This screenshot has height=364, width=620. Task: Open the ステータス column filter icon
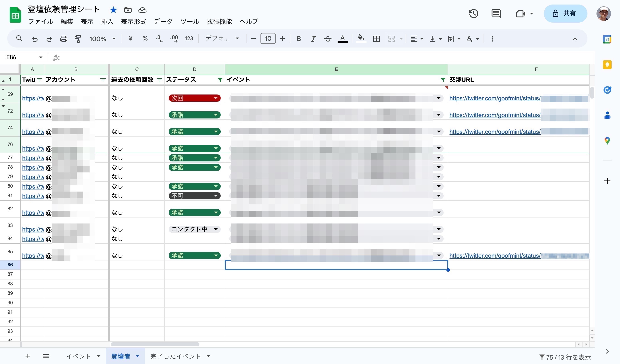220,80
